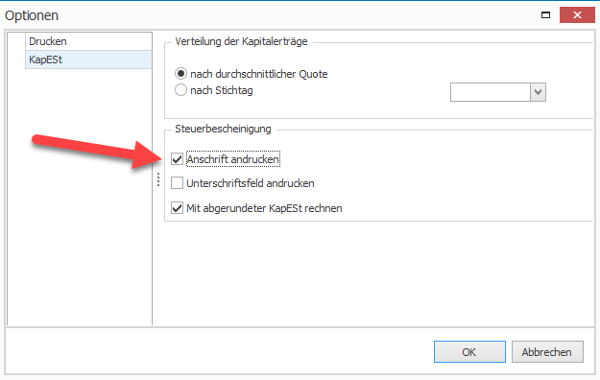This screenshot has width=600, height=380.
Task: Click inside the Stichtag date field
Action: [490, 92]
